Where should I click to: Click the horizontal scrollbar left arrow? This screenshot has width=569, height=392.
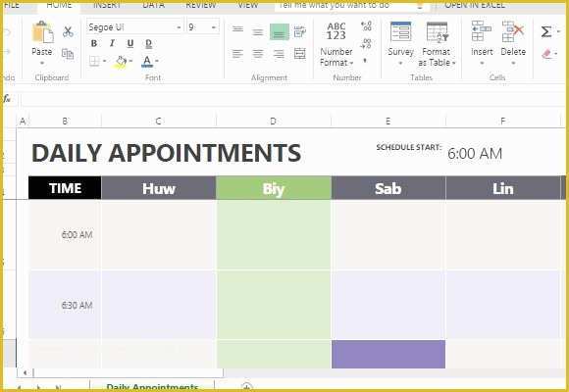tap(26, 372)
